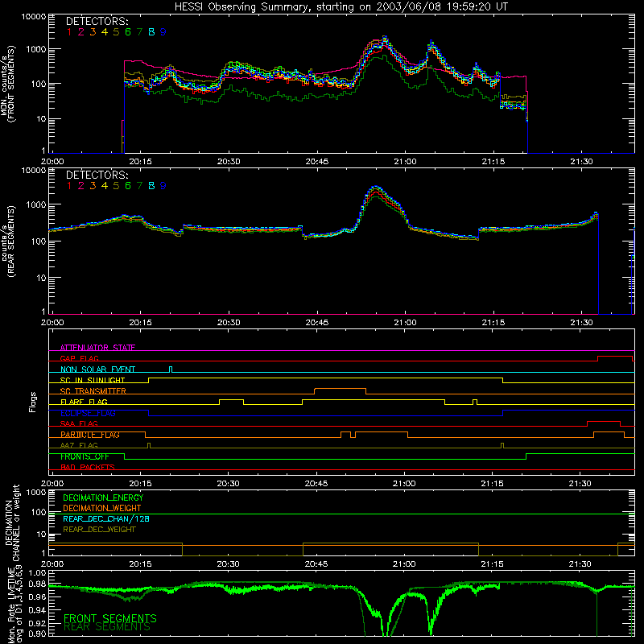Click the DECIMATION_ENERGY legend entry
The width and height of the screenshot is (644, 644).
[x=103, y=497]
